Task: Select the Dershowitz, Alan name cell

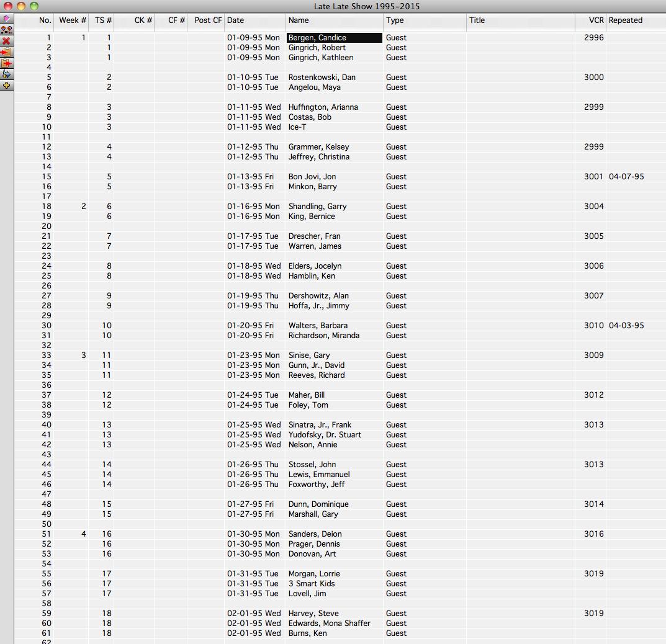Action: point(335,295)
